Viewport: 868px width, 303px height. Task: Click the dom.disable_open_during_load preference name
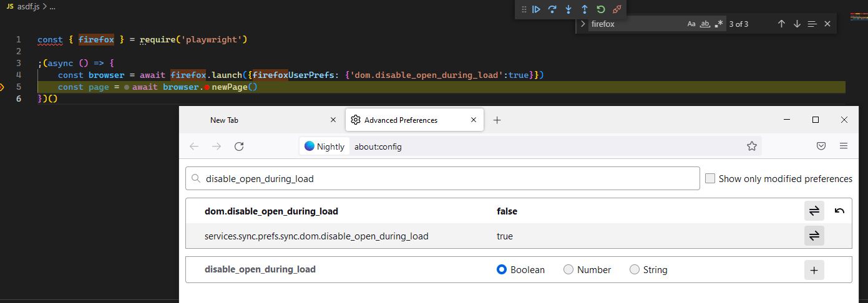271,211
